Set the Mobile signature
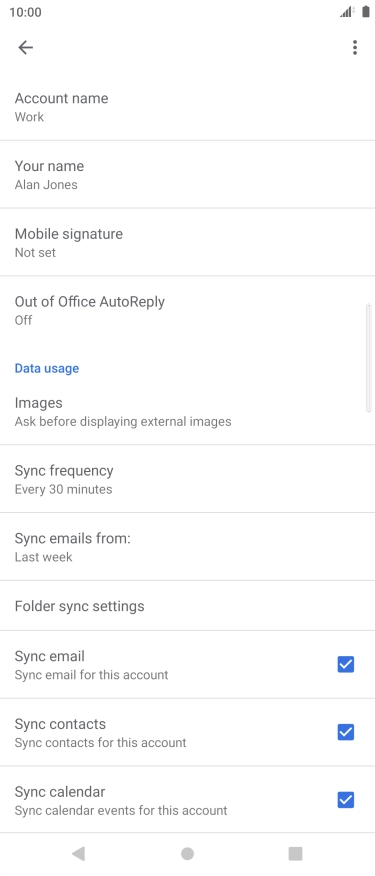 click(x=187, y=242)
